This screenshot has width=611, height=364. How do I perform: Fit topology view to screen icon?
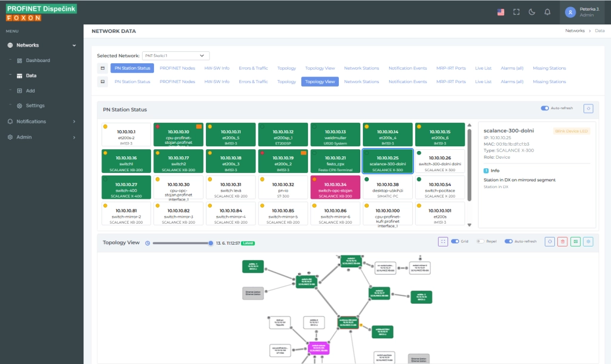(443, 242)
